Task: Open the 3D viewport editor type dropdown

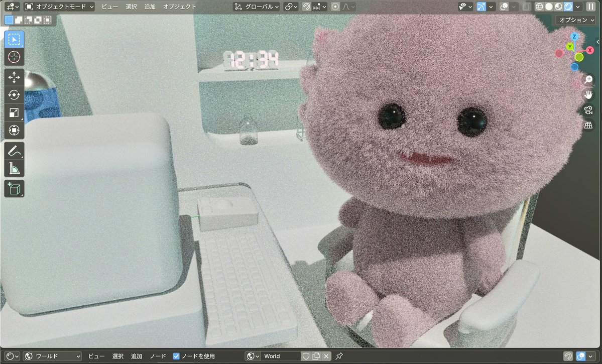Action: [x=12, y=7]
